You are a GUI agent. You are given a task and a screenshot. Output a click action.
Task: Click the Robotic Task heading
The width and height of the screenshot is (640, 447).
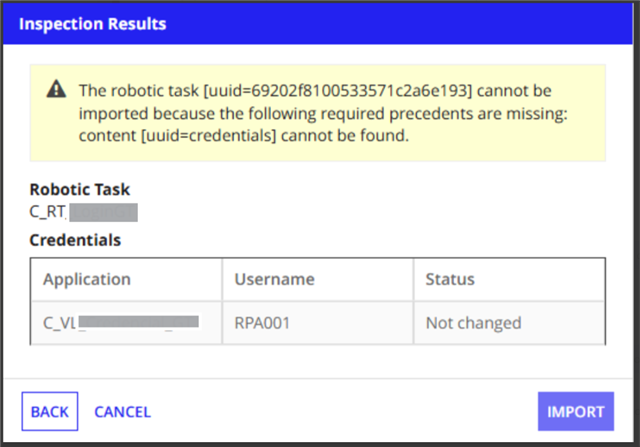pyautogui.click(x=80, y=189)
